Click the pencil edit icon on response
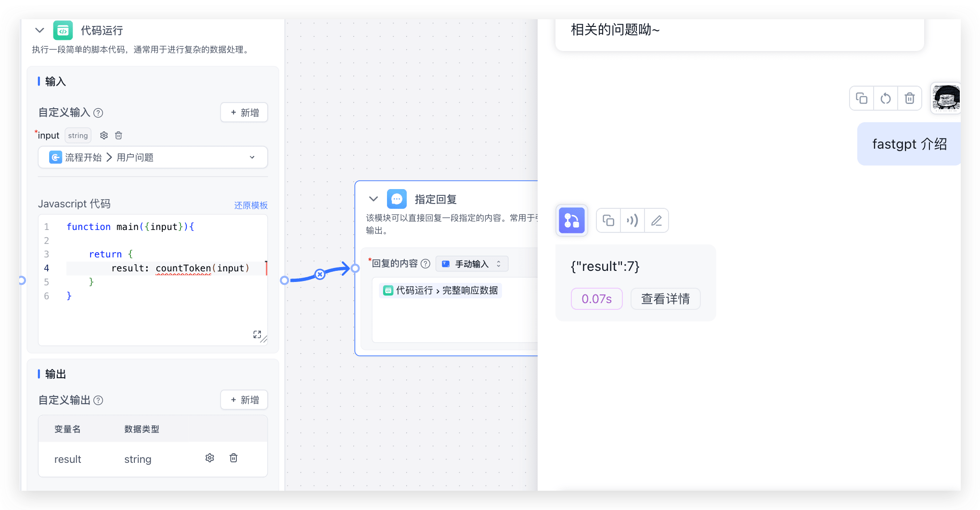This screenshot has width=980, height=510. [656, 221]
